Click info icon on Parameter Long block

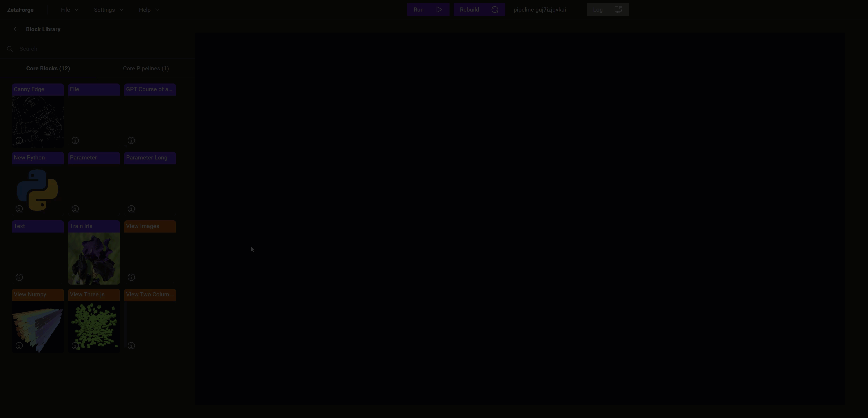[131, 209]
